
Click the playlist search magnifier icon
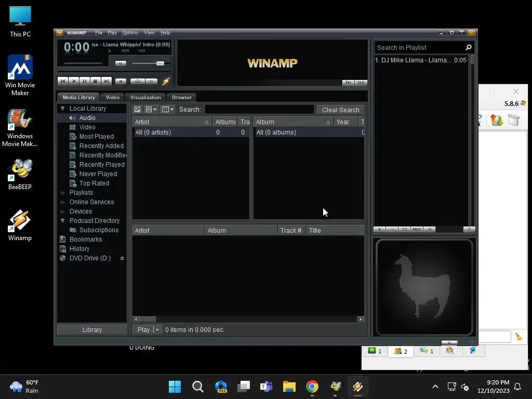pos(469,47)
